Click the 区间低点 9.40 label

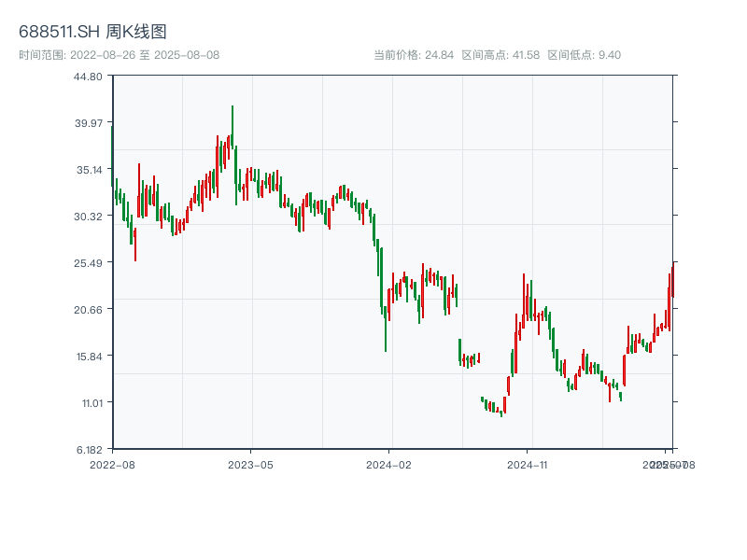[584, 55]
